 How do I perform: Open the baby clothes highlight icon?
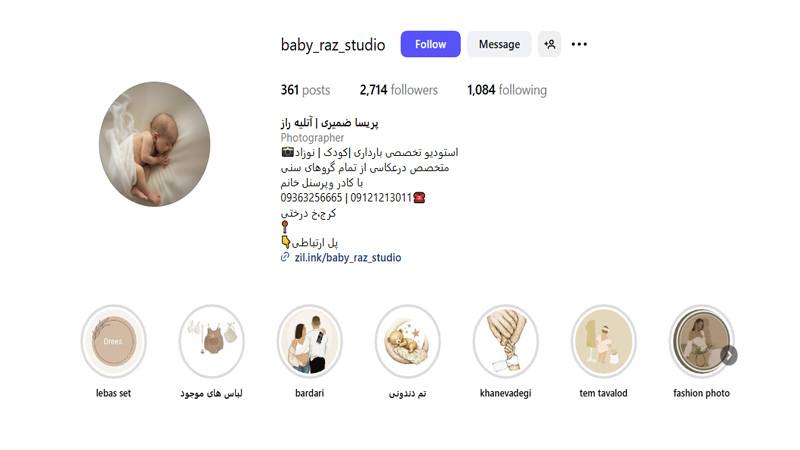212,341
